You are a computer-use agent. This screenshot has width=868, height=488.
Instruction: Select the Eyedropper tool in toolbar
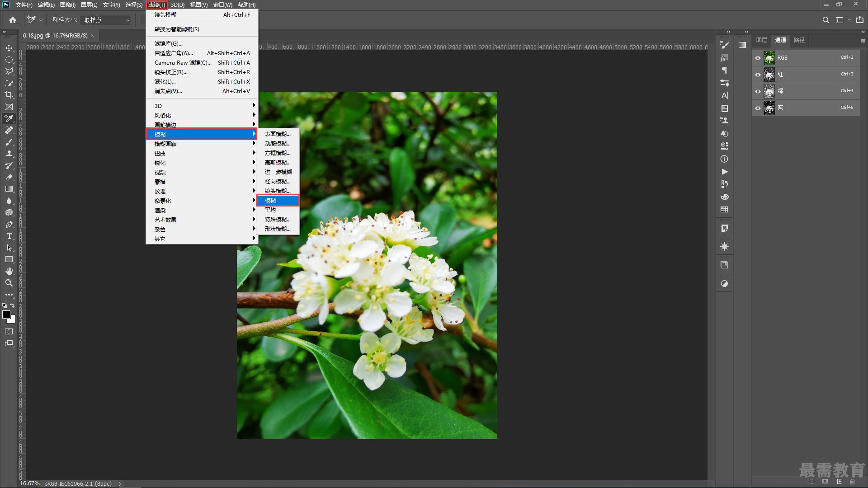9,118
